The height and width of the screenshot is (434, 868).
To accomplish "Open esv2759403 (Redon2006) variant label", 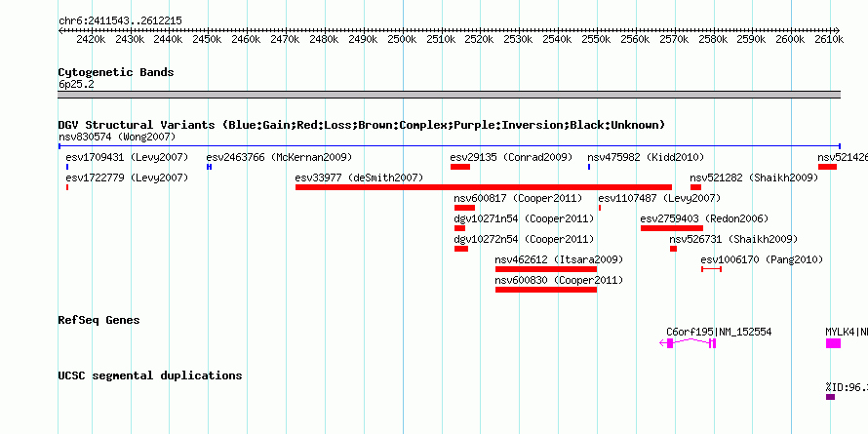I will coord(705,218).
